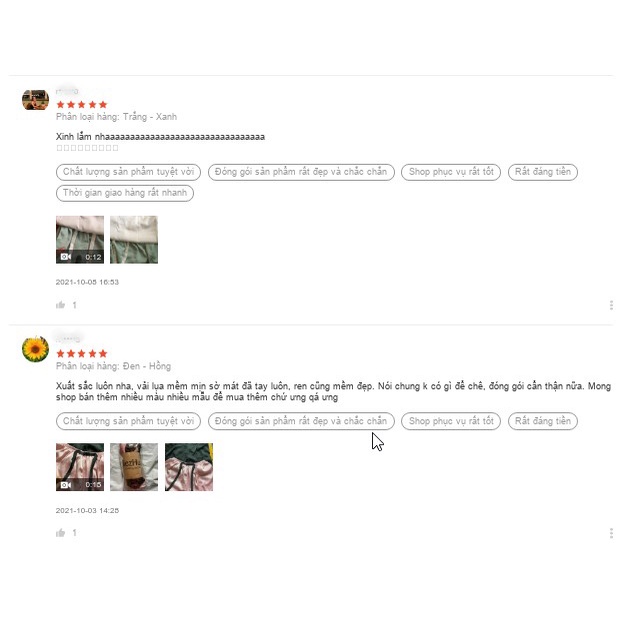
Task: Open the first reviewer's profile avatar
Action: 35,100
